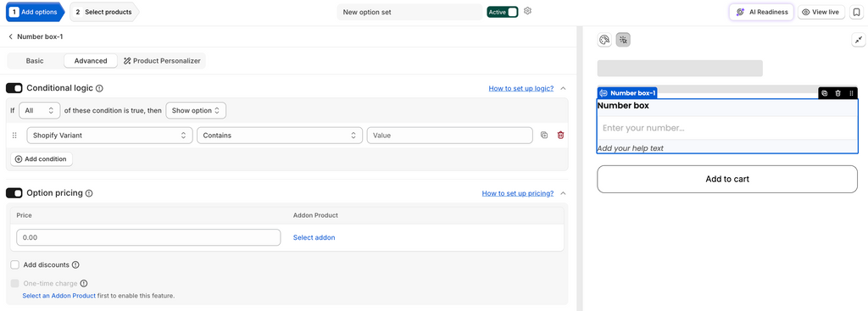Click Conditional logic info icon
Screen dimensions: 868x311
[x=100, y=88]
